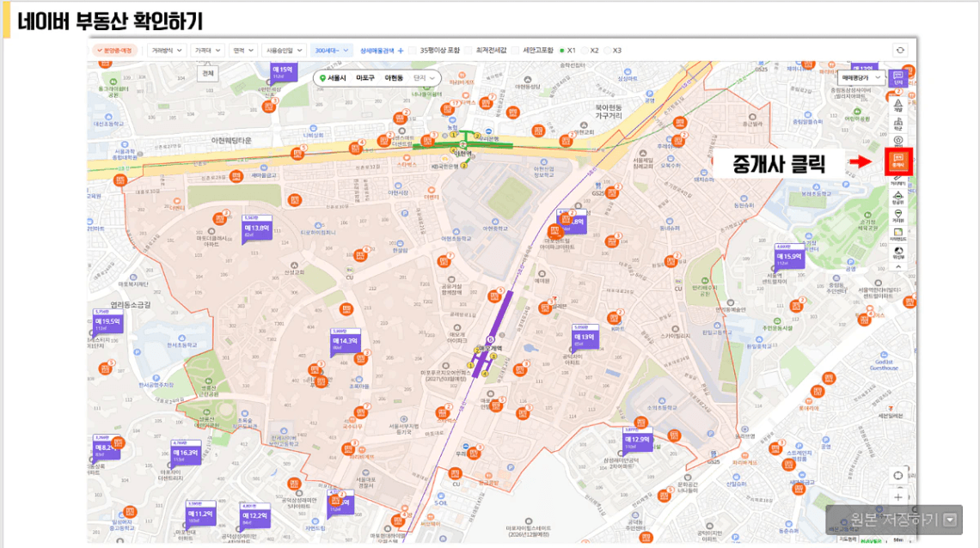980x548 pixels.
Task: Switch to 항공뷰 aerial view
Action: 898,198
